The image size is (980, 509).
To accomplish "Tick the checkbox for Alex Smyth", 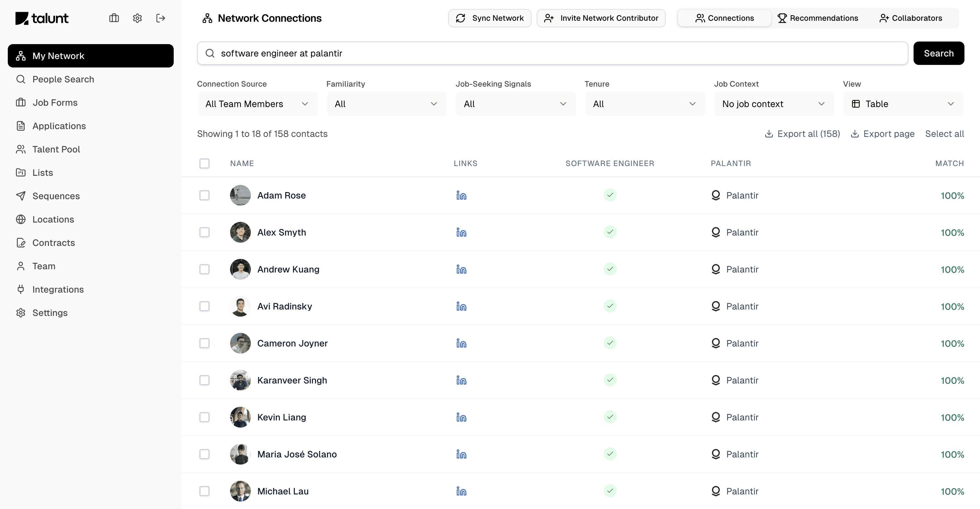I will tap(204, 232).
